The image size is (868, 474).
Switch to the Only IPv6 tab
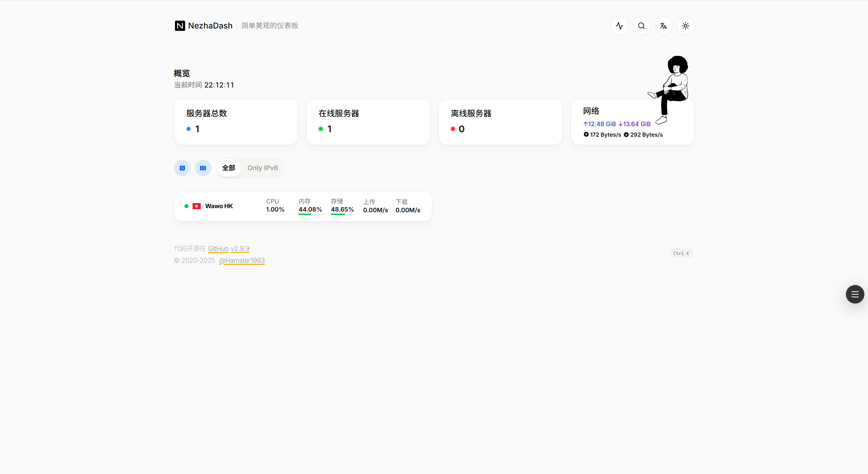click(x=262, y=168)
